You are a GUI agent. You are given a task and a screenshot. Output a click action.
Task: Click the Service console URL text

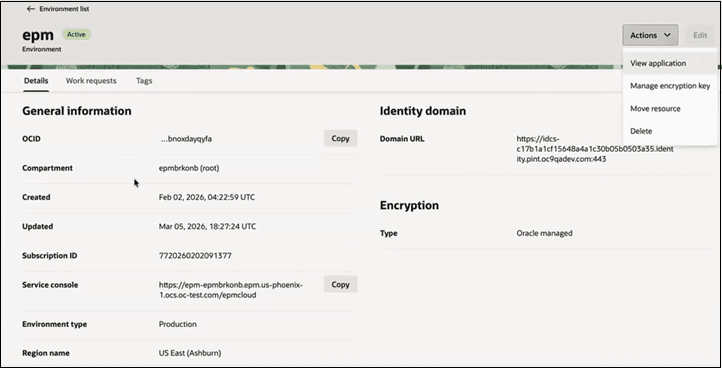tap(231, 290)
